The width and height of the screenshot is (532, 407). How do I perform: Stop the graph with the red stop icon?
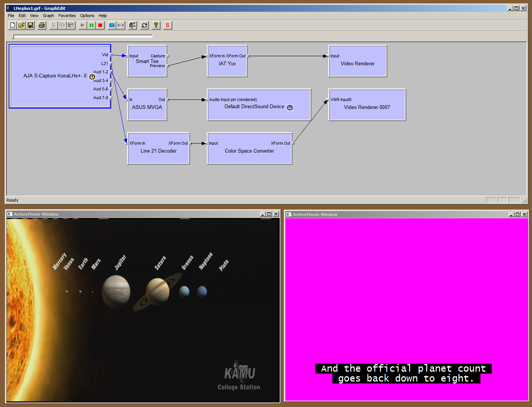(x=100, y=25)
